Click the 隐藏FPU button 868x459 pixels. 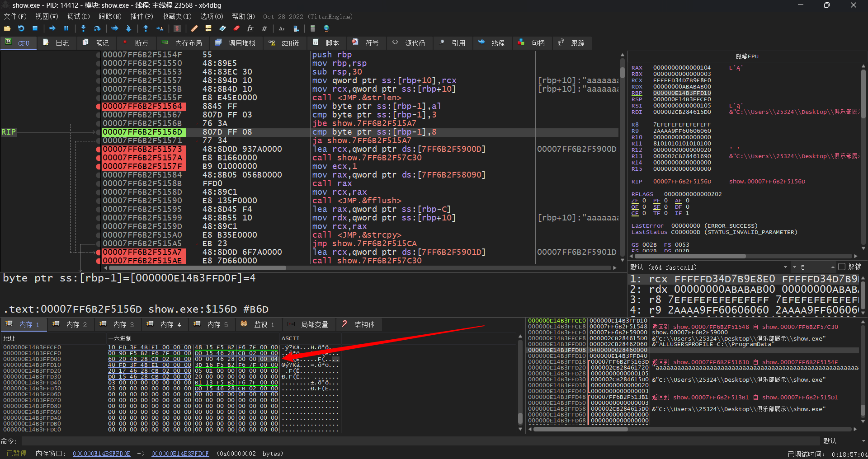point(747,56)
